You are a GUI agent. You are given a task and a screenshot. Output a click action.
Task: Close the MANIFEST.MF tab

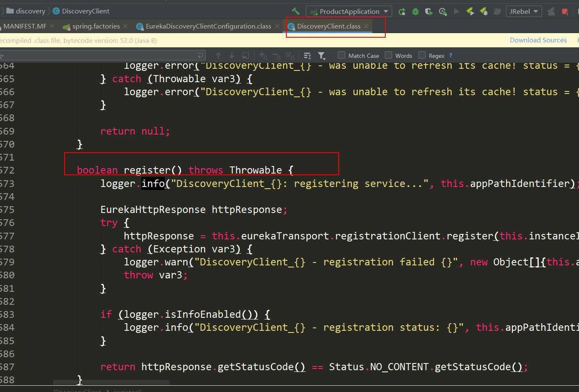52,26
